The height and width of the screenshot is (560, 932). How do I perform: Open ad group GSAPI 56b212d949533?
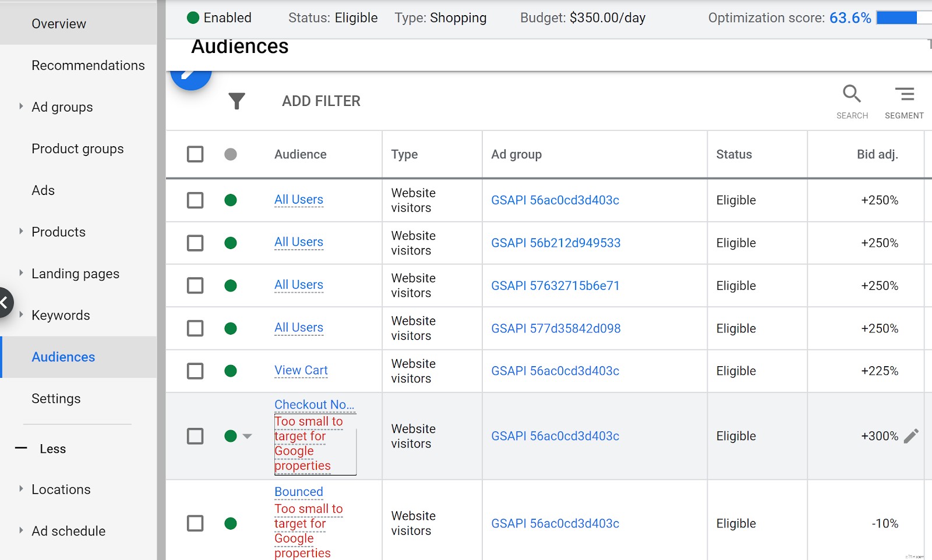(556, 243)
